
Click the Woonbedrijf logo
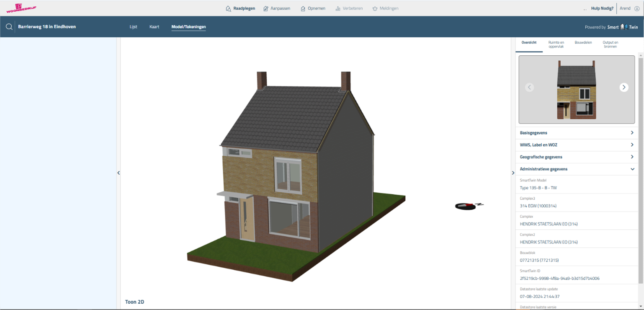(18, 8)
